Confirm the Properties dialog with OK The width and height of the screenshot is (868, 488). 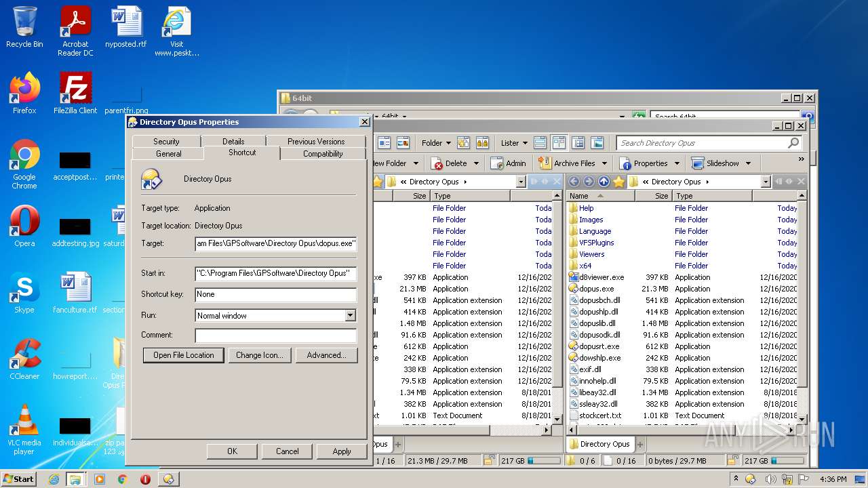tap(232, 451)
